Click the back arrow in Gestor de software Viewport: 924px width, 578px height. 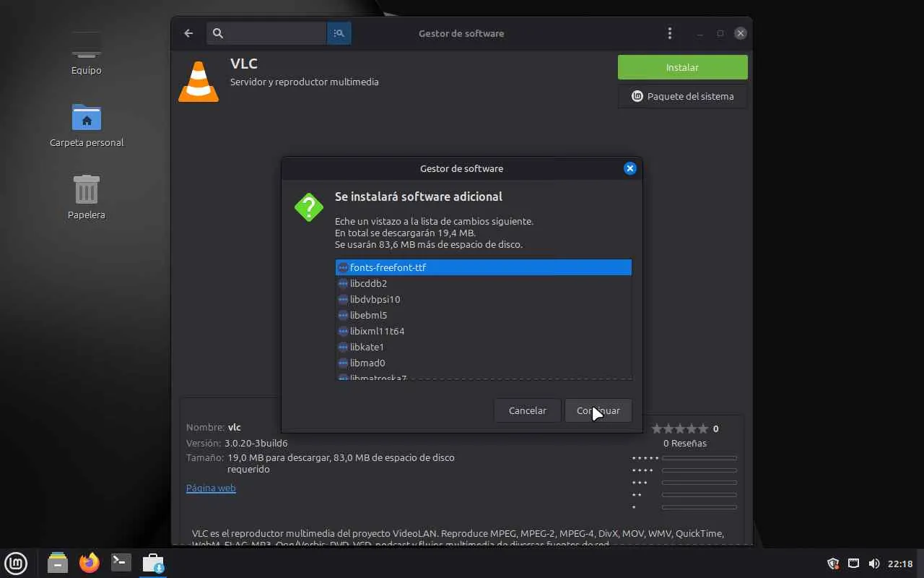(188, 33)
